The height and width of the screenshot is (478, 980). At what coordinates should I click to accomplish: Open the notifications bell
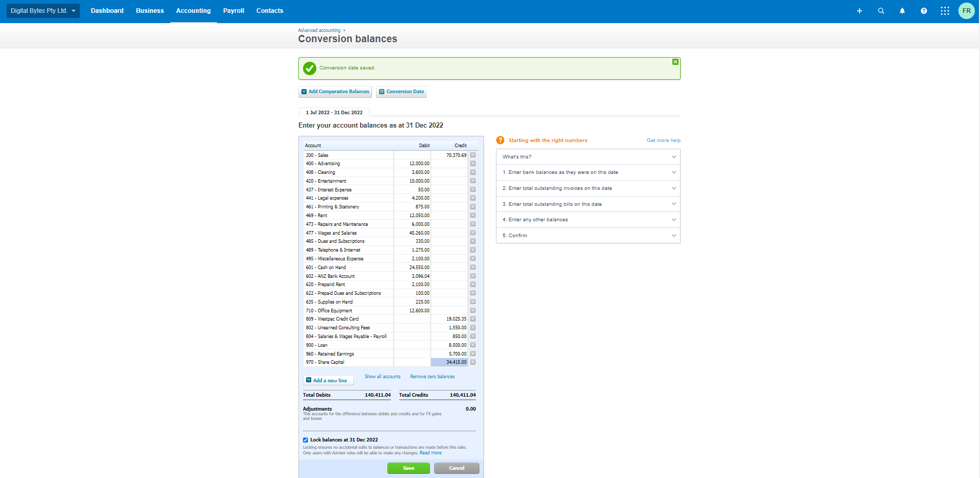[902, 11]
